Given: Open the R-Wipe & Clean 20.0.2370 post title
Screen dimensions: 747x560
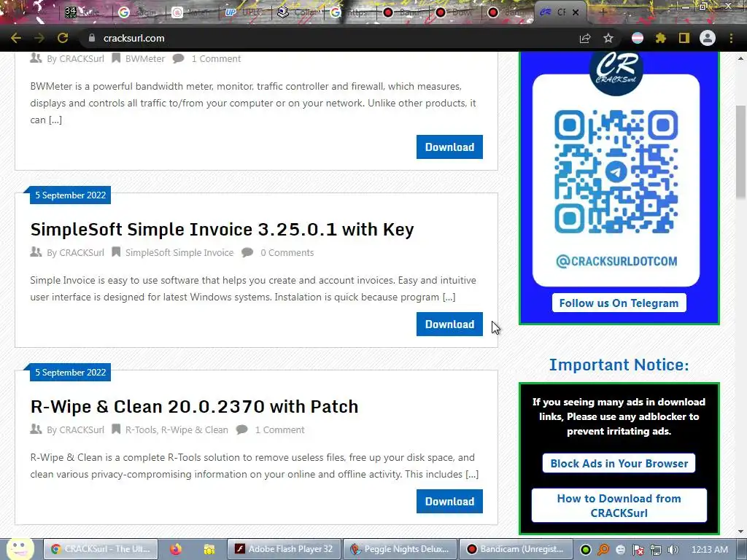Looking at the screenshot, I should (194, 407).
